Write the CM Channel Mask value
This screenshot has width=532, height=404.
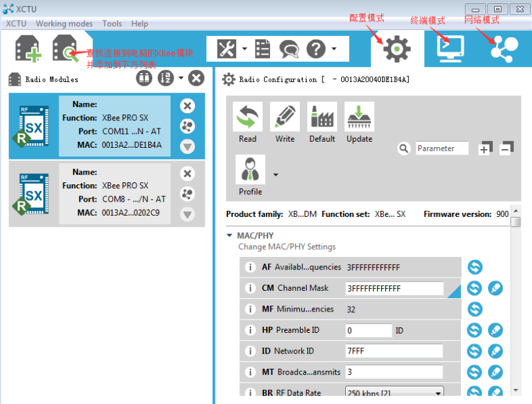(495, 288)
